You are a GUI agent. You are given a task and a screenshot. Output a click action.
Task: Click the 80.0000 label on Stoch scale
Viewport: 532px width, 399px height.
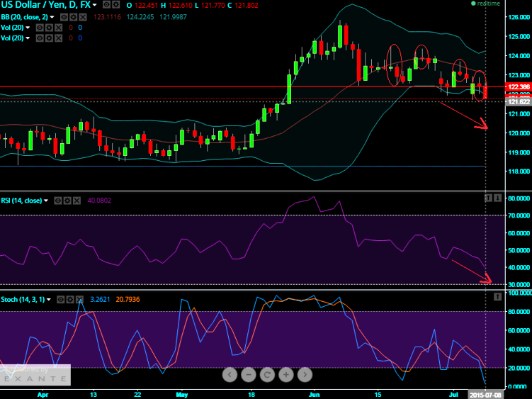(518, 311)
